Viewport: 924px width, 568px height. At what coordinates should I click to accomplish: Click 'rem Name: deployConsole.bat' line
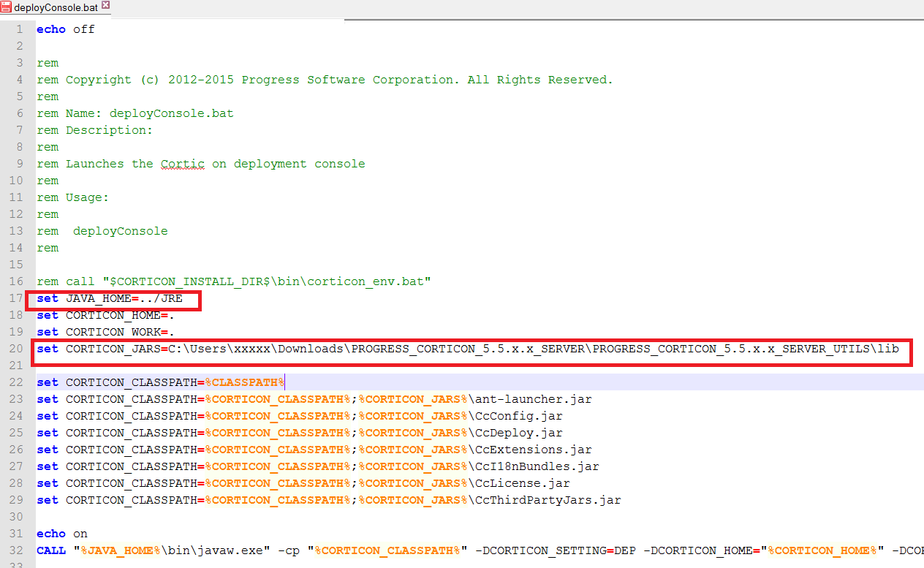pos(135,113)
